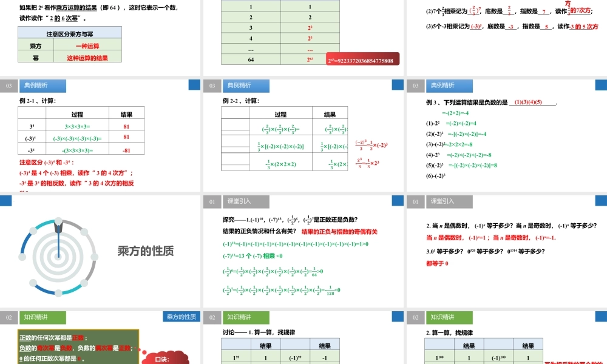The height and width of the screenshot is (364, 607).
Task: Click the 1¹⁰⁰ cell in the table
Action: coord(439,358)
